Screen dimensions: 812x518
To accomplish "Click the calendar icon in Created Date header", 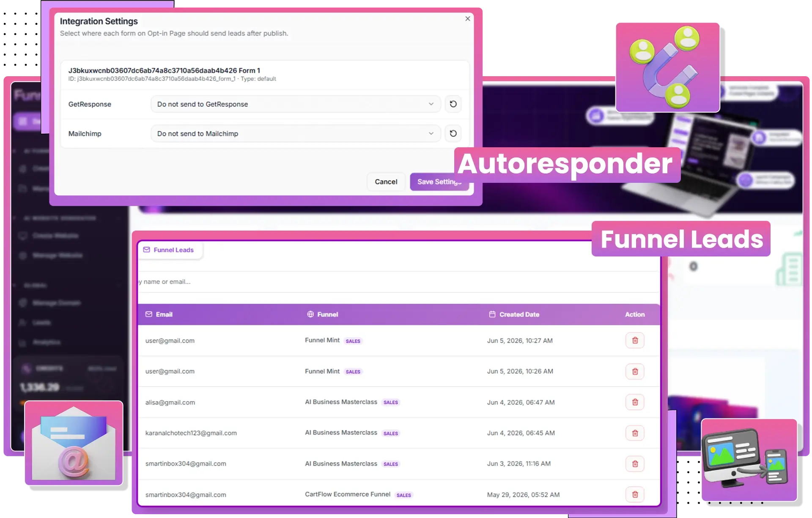I will pos(492,314).
